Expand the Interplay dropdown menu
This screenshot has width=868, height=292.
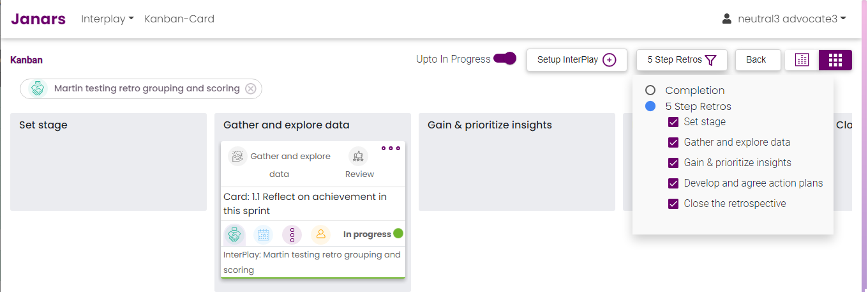tap(107, 19)
